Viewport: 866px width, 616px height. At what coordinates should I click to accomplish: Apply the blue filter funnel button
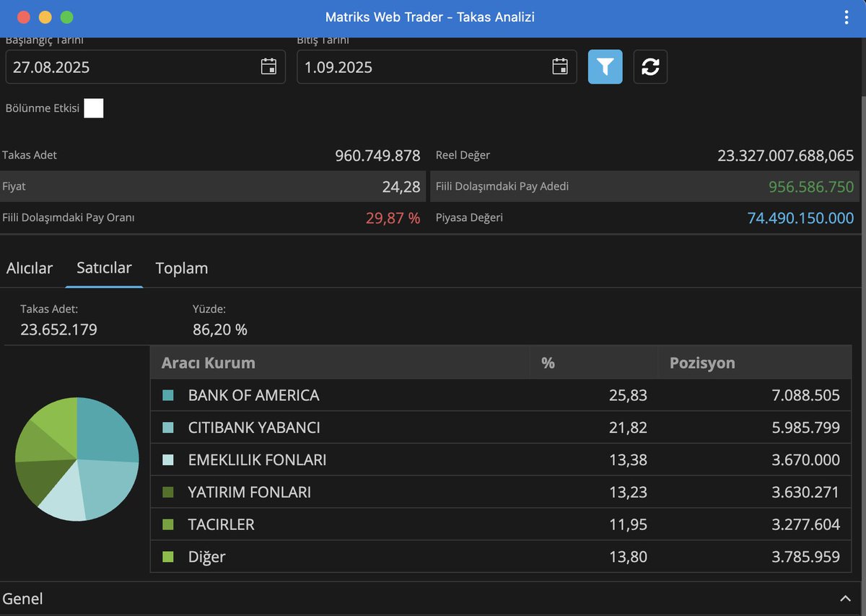pos(605,67)
